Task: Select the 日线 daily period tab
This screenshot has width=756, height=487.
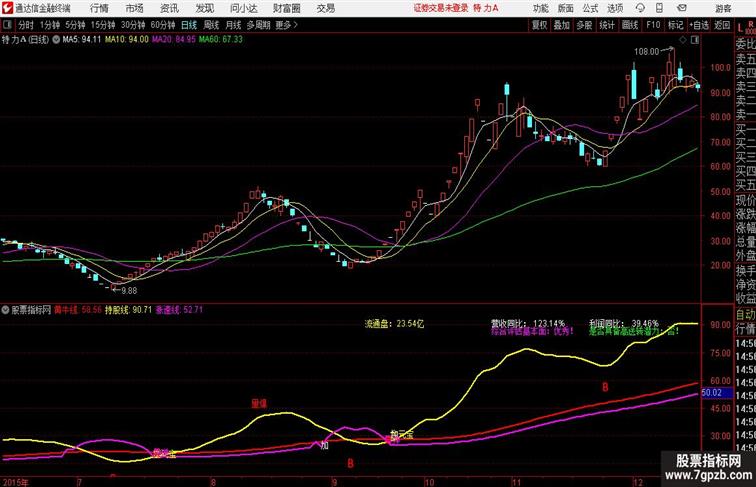Action: pyautogui.click(x=189, y=25)
